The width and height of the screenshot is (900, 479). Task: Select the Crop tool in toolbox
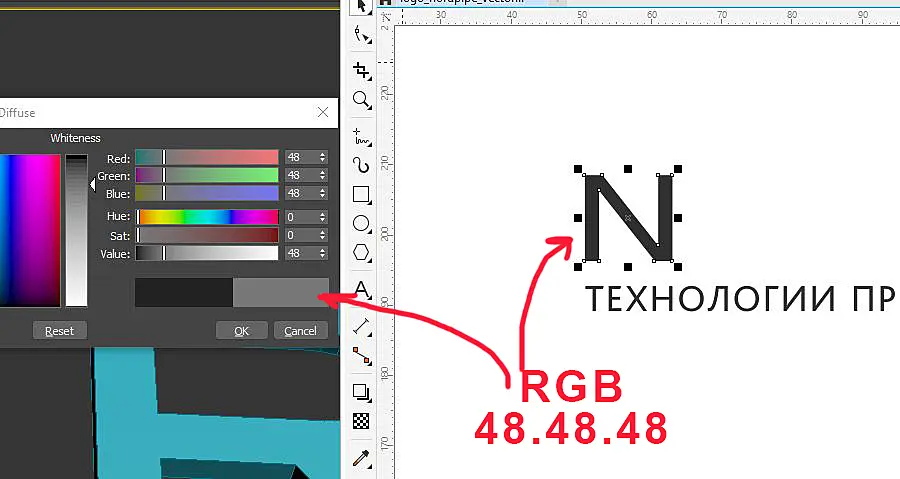(x=361, y=71)
